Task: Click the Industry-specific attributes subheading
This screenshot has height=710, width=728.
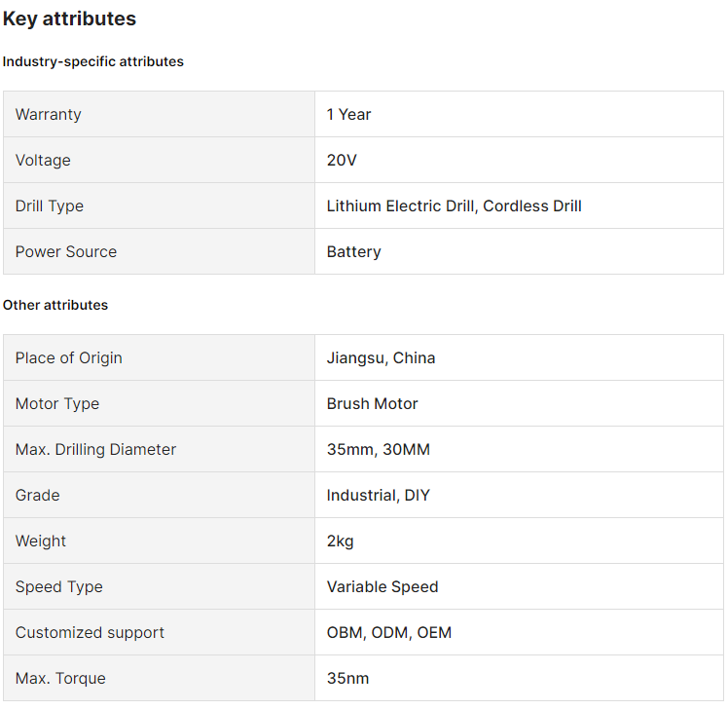Action: click(x=92, y=61)
